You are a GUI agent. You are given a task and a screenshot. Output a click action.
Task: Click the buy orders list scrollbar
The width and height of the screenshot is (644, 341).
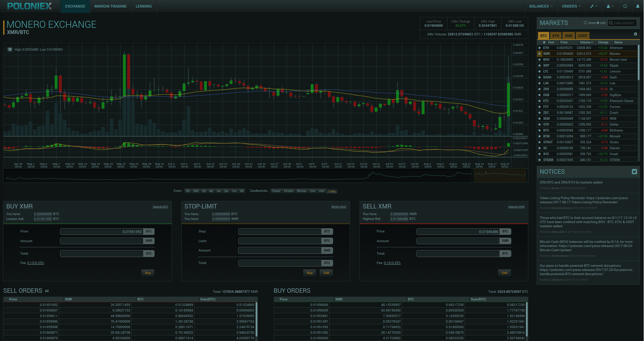pos(527,319)
